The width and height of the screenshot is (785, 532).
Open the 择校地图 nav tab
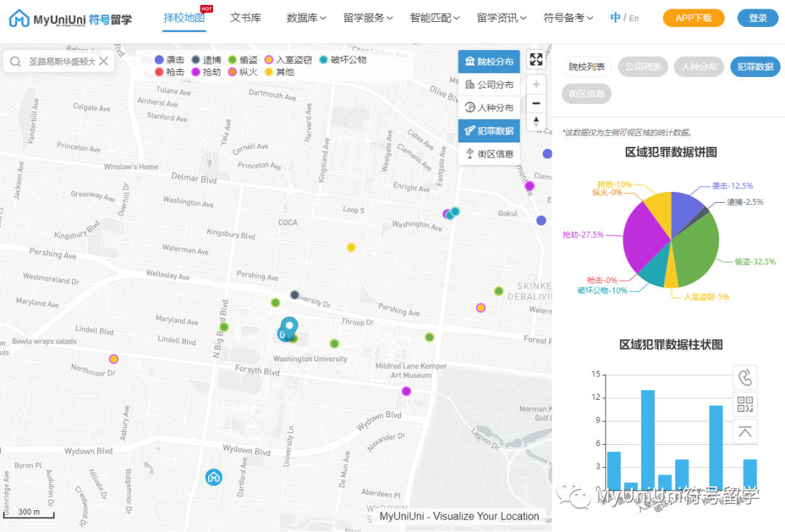(184, 18)
